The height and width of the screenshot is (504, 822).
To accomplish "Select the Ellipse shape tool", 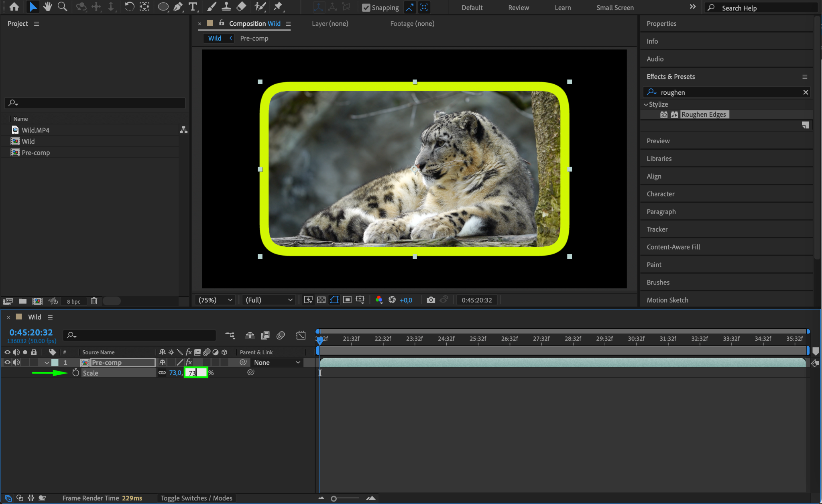I will pyautogui.click(x=163, y=7).
